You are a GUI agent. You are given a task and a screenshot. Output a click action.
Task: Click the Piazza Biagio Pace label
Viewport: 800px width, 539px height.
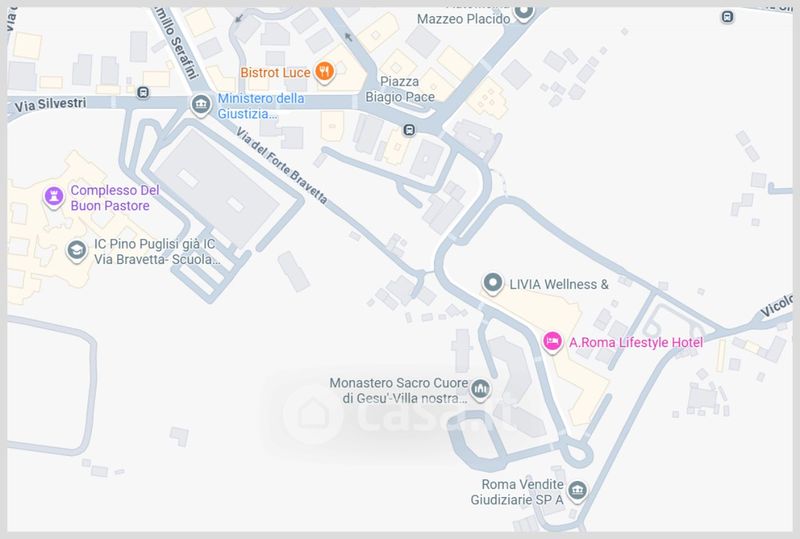[399, 89]
